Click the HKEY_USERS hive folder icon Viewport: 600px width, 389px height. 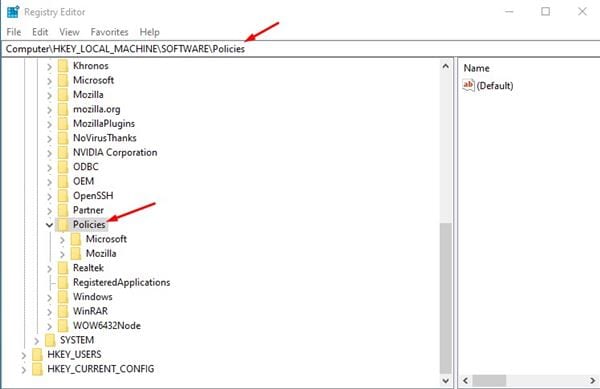pyautogui.click(x=38, y=355)
